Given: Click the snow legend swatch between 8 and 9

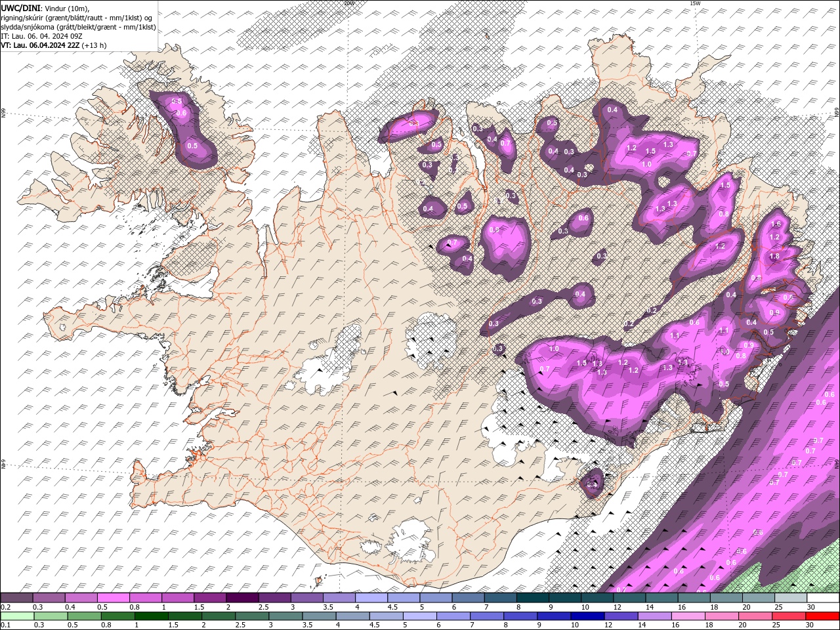Looking at the screenshot, I should pos(533,598).
